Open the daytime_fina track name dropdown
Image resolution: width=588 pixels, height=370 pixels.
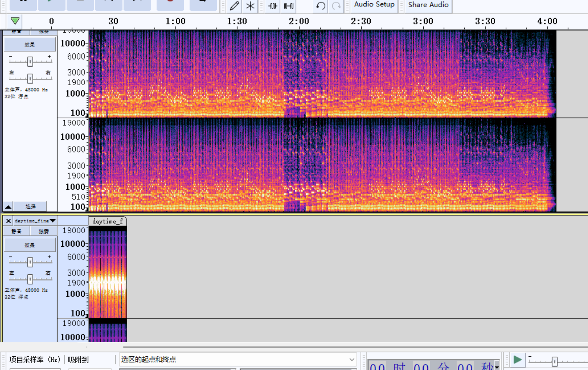tap(35, 221)
